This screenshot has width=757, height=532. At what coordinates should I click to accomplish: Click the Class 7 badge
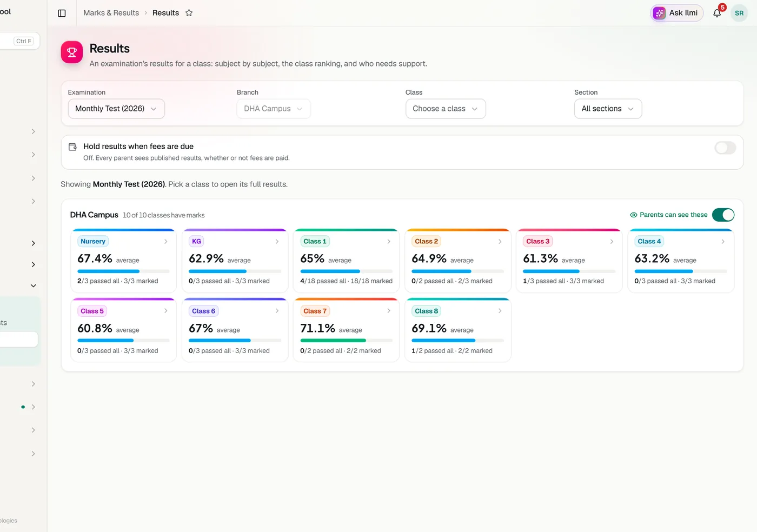(x=315, y=311)
